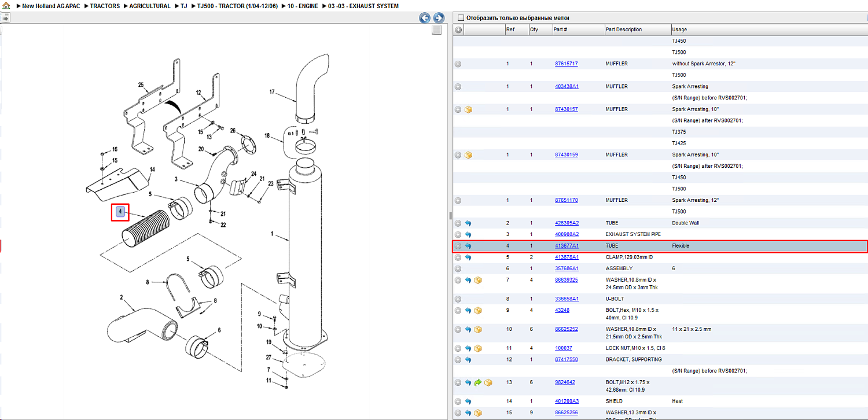Image resolution: width=868 pixels, height=420 pixels.
Task: Click the blue arrow icon for part 413678A1
Action: (x=468, y=257)
